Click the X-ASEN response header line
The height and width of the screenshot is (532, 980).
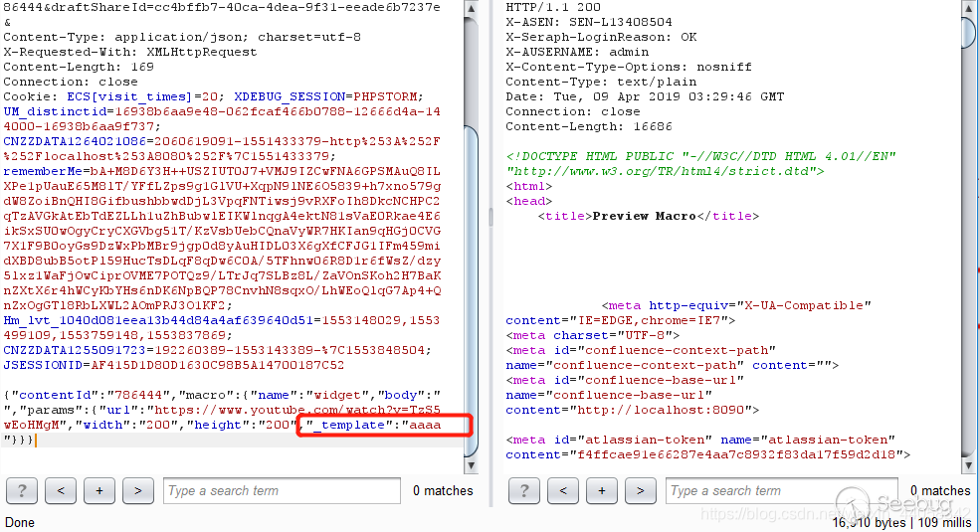[x=589, y=22]
